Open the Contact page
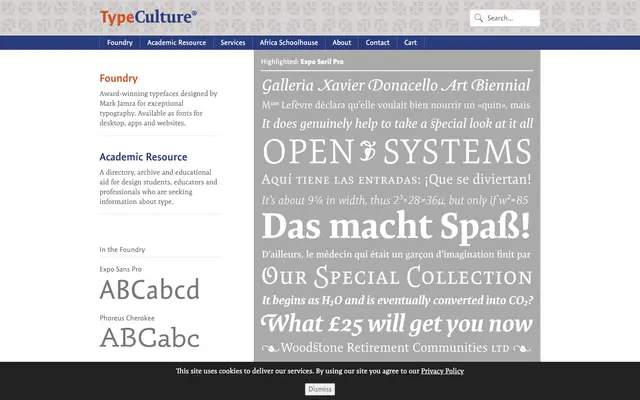 [x=378, y=42]
